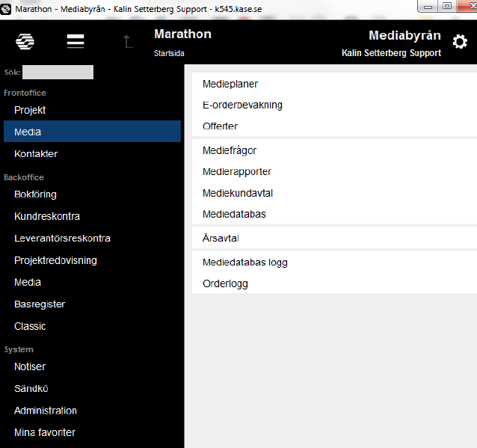Open the E-orderbevakning link
477x448 pixels.
(242, 105)
